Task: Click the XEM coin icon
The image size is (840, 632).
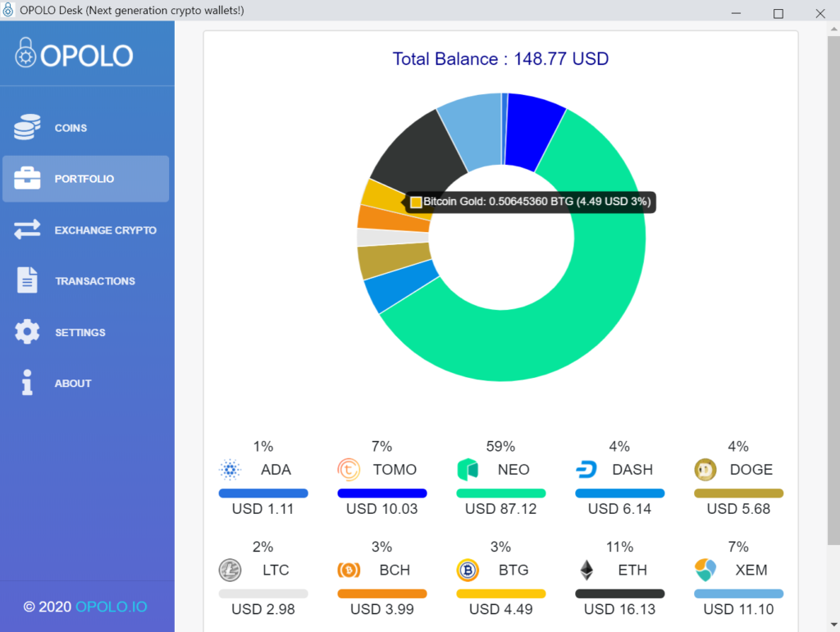Action: coord(705,570)
